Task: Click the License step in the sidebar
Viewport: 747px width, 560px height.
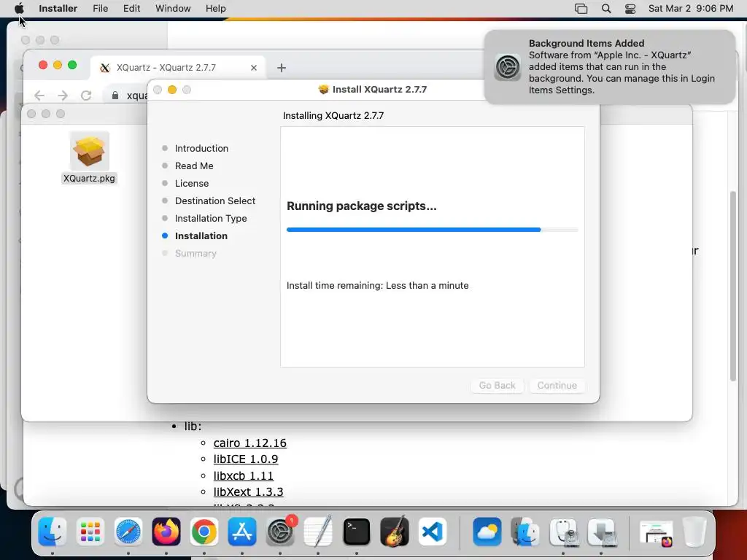Action: pos(192,183)
